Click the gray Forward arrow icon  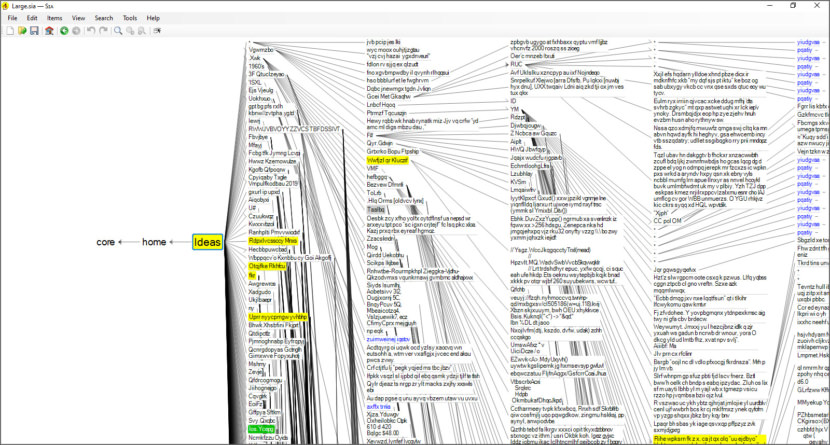pyautogui.click(x=76, y=31)
